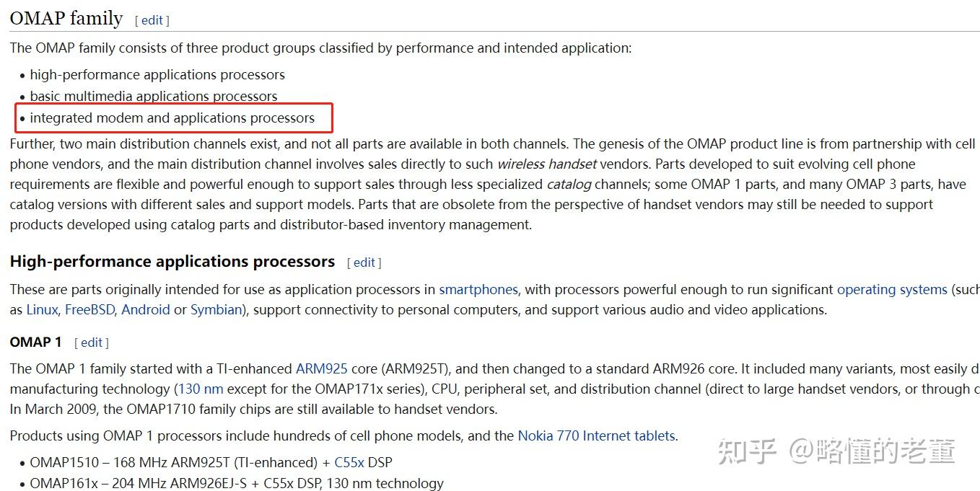
Task: Click the OMAP family section heading
Action: pos(66,18)
